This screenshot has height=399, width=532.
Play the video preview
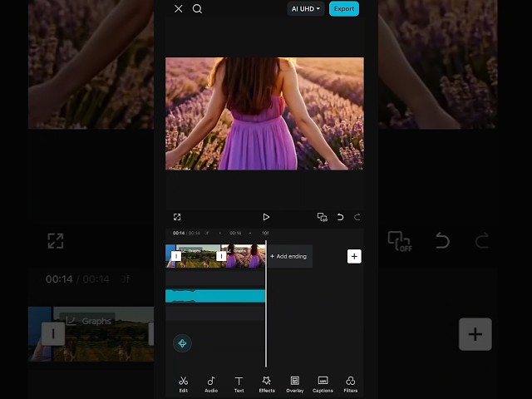click(266, 217)
